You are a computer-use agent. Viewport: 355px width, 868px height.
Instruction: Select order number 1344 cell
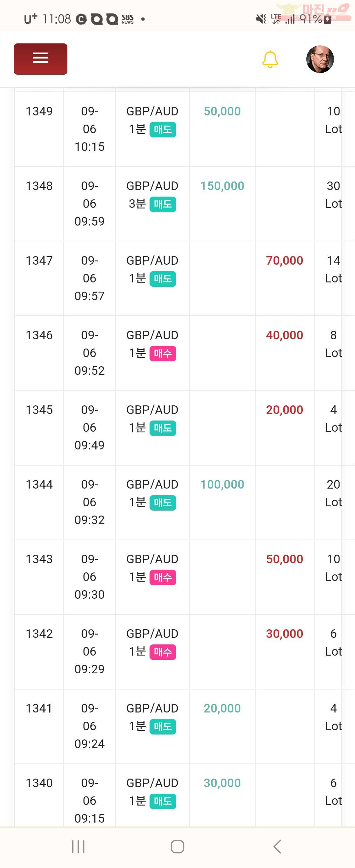39,502
